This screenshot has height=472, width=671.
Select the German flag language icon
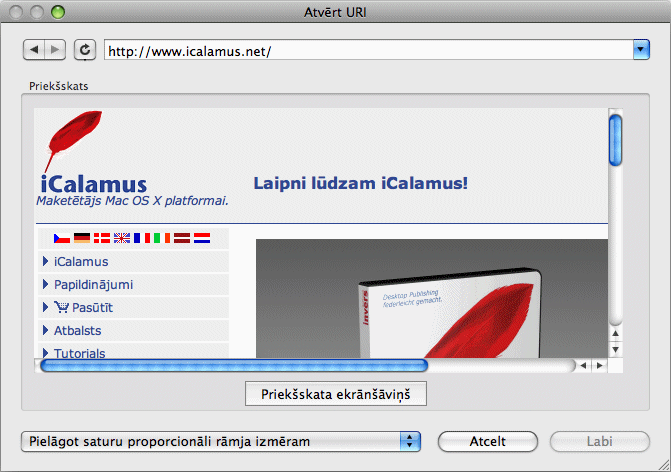82,238
